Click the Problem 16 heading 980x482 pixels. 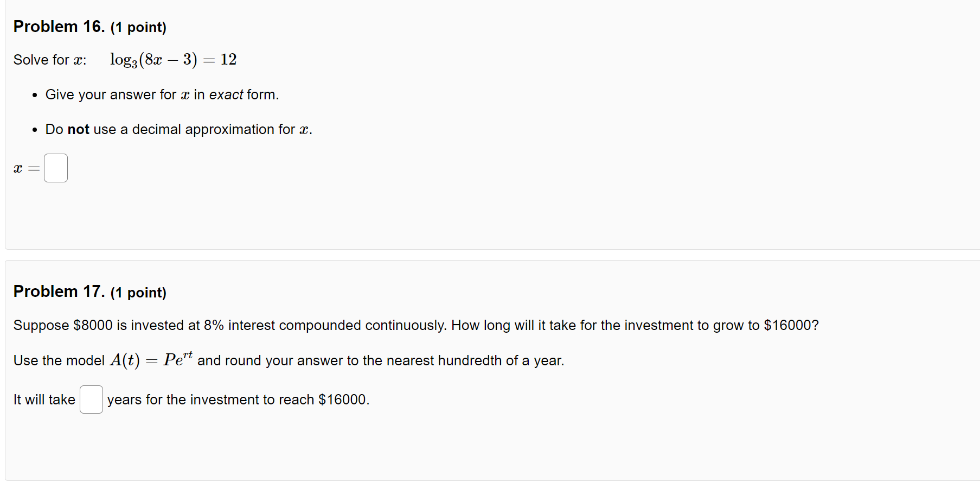[x=59, y=27]
